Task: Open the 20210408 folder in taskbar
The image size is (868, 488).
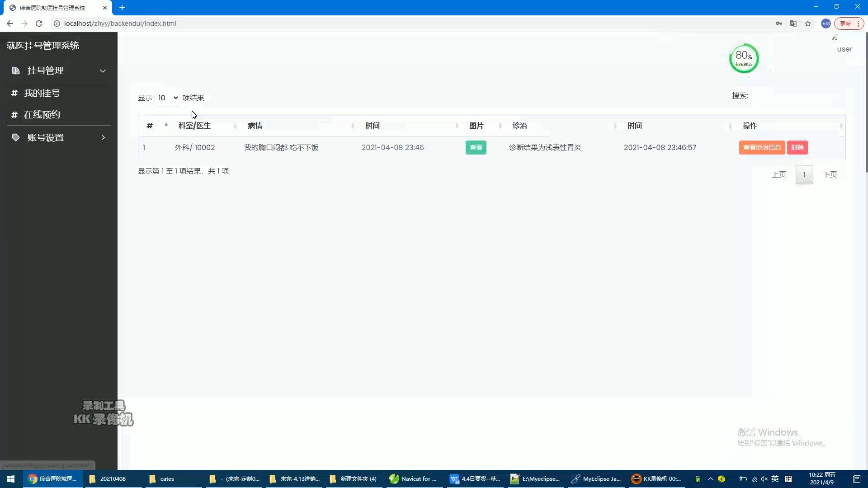Action: click(113, 479)
